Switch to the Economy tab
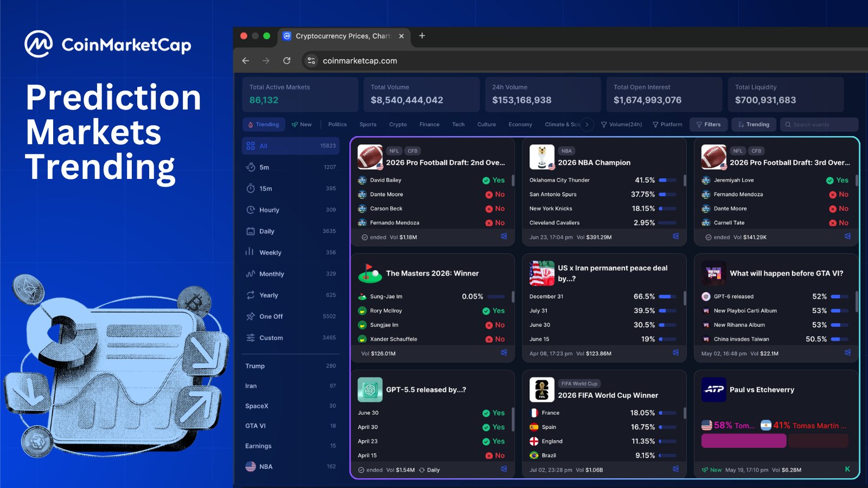868x488 pixels. pyautogui.click(x=520, y=125)
